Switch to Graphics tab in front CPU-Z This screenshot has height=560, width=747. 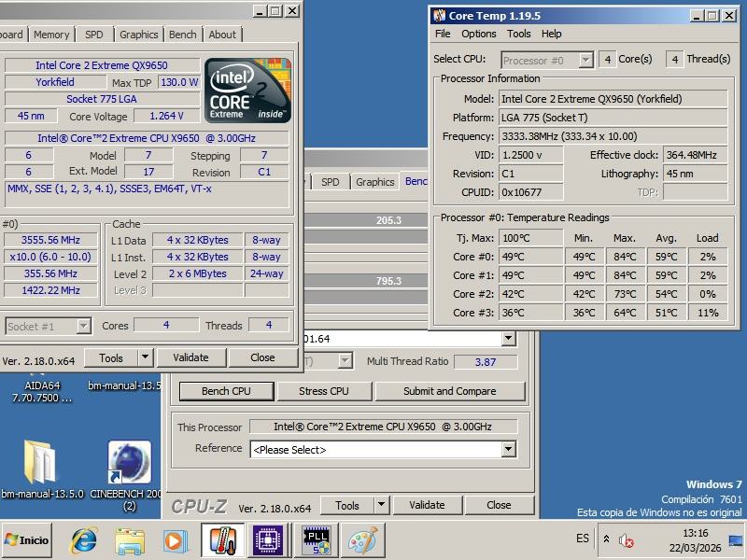tap(138, 35)
